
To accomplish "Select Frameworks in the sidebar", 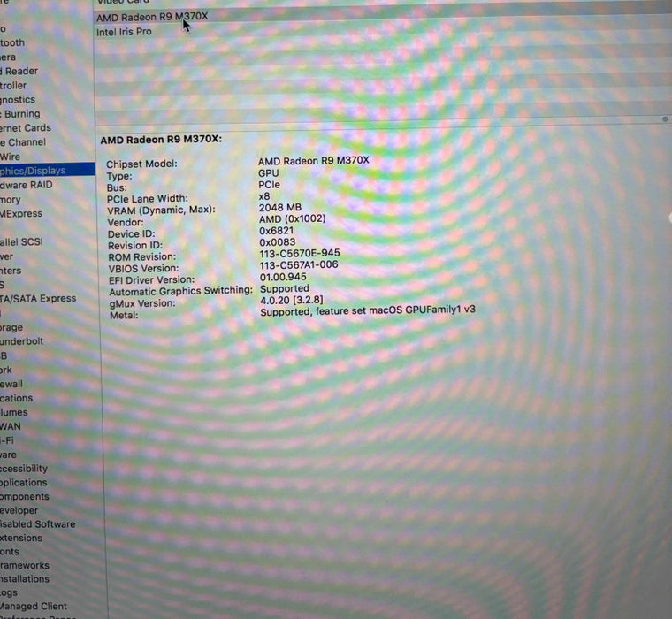I will 25,565.
